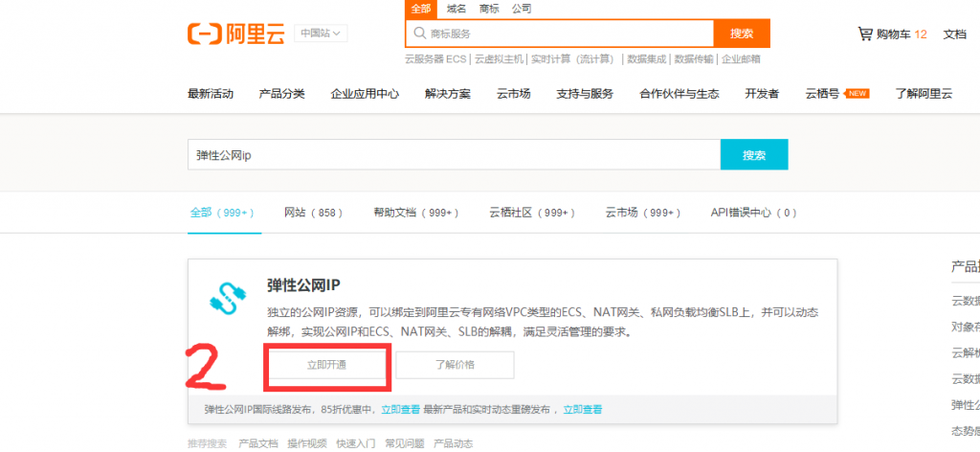Open the 云服务器 ECS hot search link

coord(434,59)
